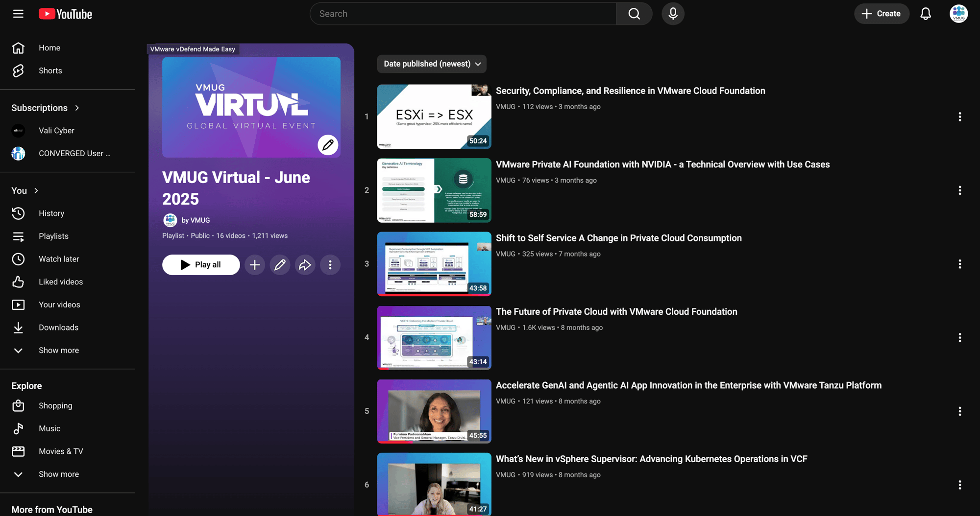Click the pencil icon on the playlist thumbnail
The image size is (980, 516).
[327, 145]
